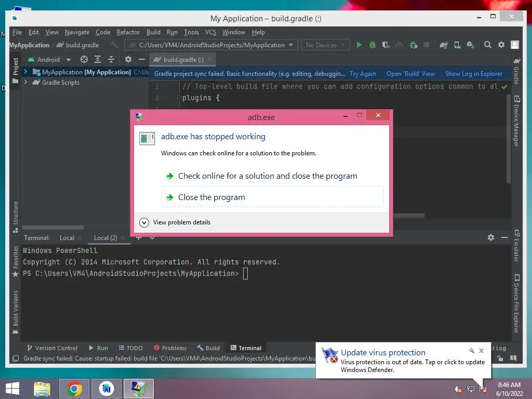Screen dimensions: 532x399
Task: Select the build.gradle editor tab
Action: pos(183,59)
